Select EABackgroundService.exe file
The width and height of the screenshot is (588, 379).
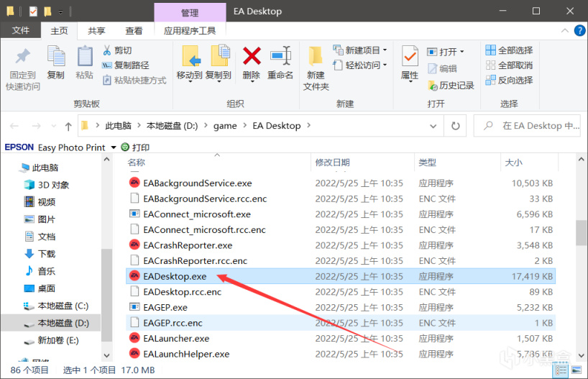[341, 183]
